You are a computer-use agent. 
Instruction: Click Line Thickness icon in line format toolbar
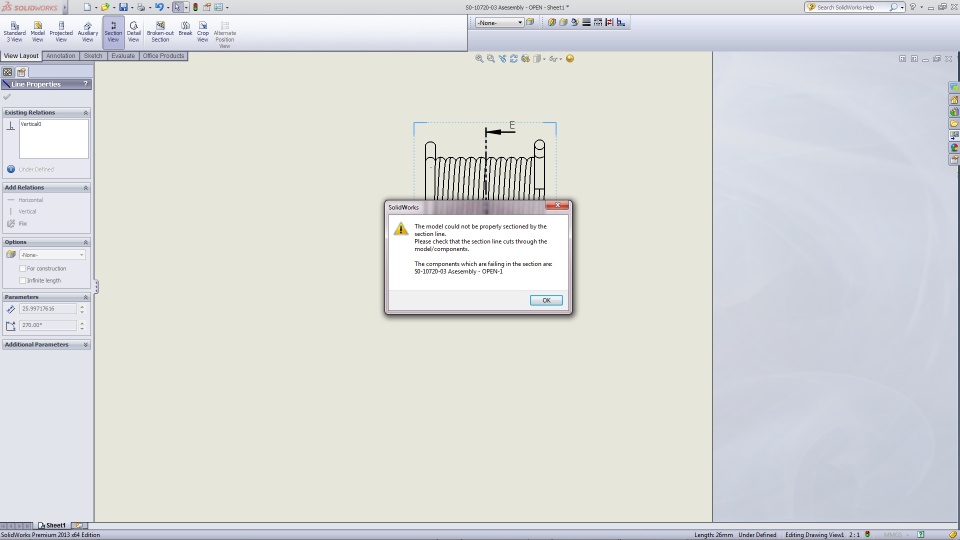tap(586, 23)
